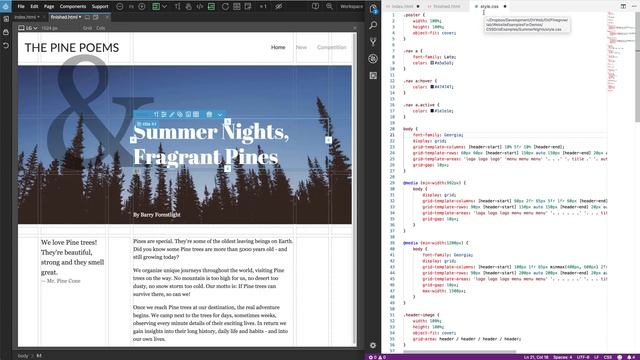The width and height of the screenshot is (640, 360).
Task: Click the right grid handle of the title
Action: coord(328,140)
